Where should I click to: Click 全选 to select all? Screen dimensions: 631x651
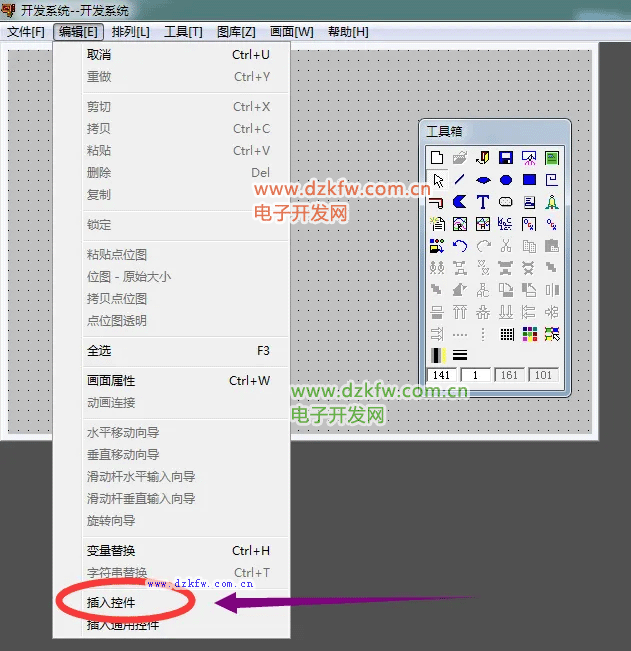(99, 351)
